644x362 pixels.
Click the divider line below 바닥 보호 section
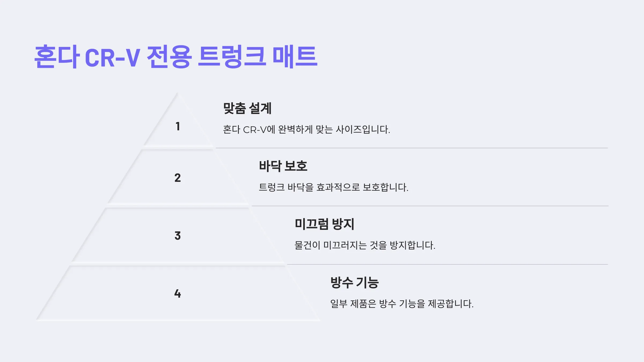(x=430, y=206)
